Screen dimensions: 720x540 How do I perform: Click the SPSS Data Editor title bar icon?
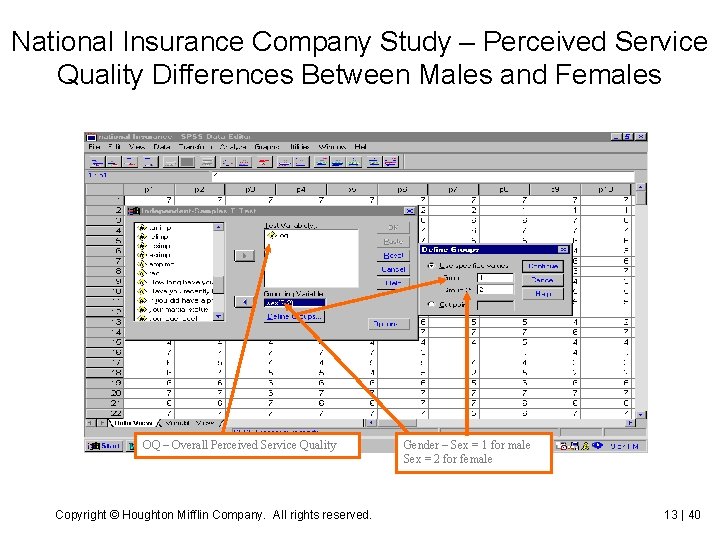tap(91, 137)
